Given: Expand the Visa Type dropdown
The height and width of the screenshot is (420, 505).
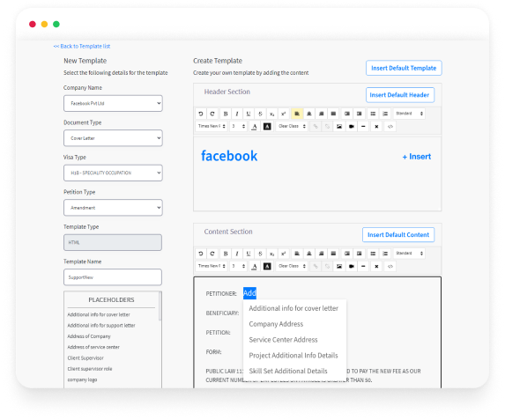Looking at the screenshot, I should 113,173.
